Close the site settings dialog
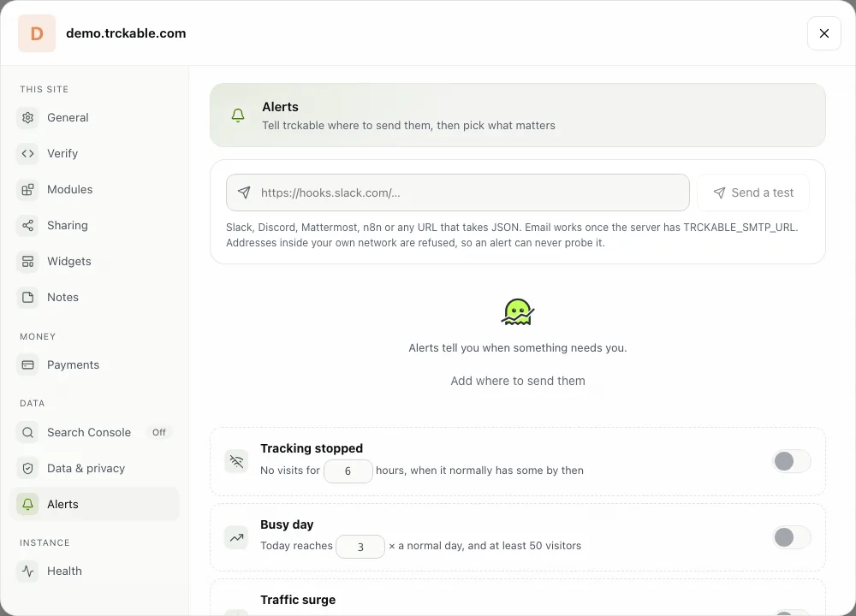The image size is (856, 616). 824,33
